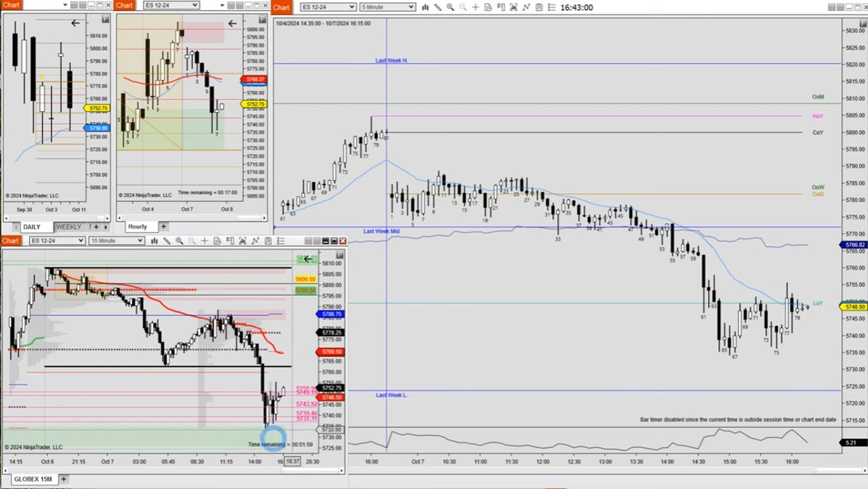Click 18:37 time cursor label on 15 Minute axis
The height and width of the screenshot is (489, 868).
point(292,461)
